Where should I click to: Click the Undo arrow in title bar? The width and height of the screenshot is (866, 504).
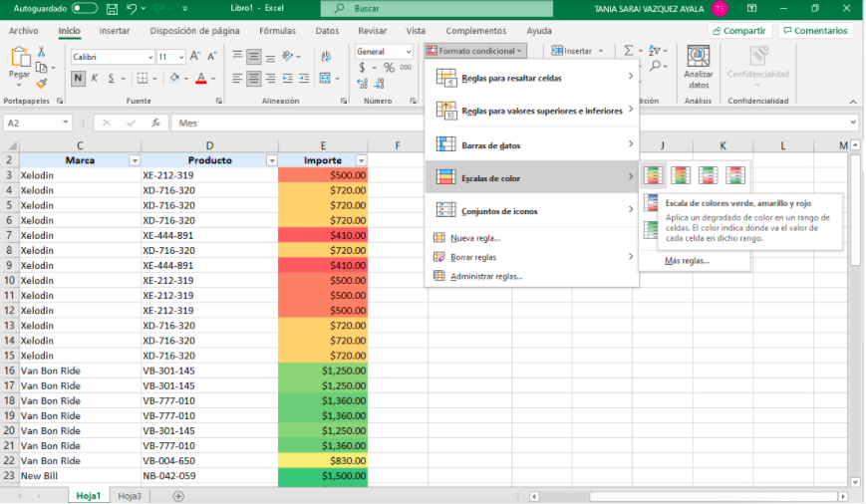point(131,9)
